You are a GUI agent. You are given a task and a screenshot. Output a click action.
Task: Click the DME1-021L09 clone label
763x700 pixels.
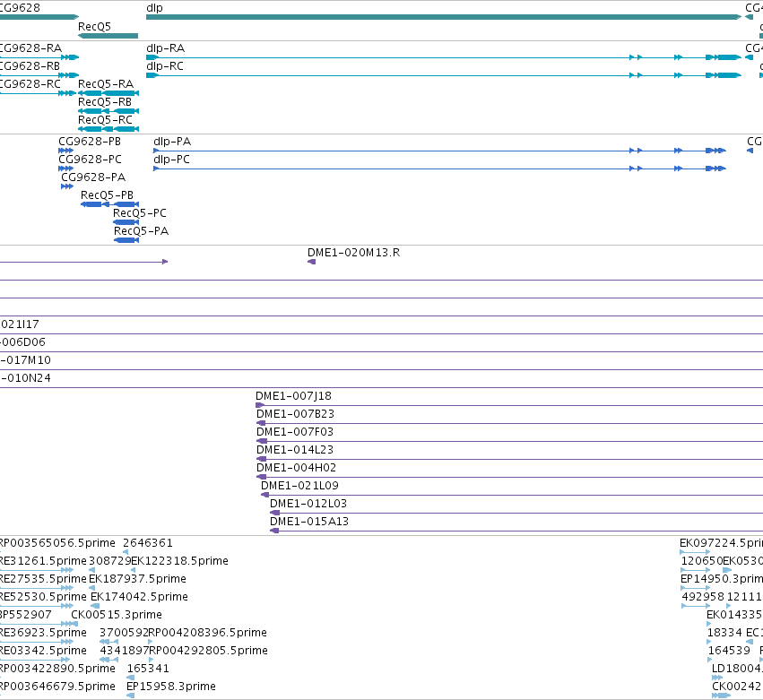click(299, 486)
